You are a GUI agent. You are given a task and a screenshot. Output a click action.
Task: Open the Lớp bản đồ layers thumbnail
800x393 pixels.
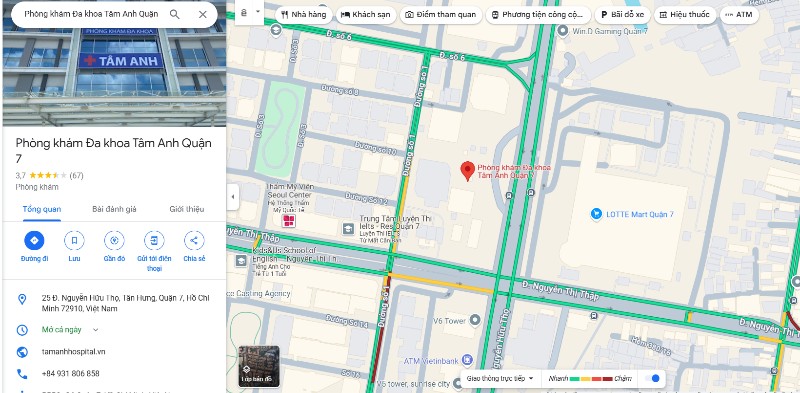coord(259,366)
